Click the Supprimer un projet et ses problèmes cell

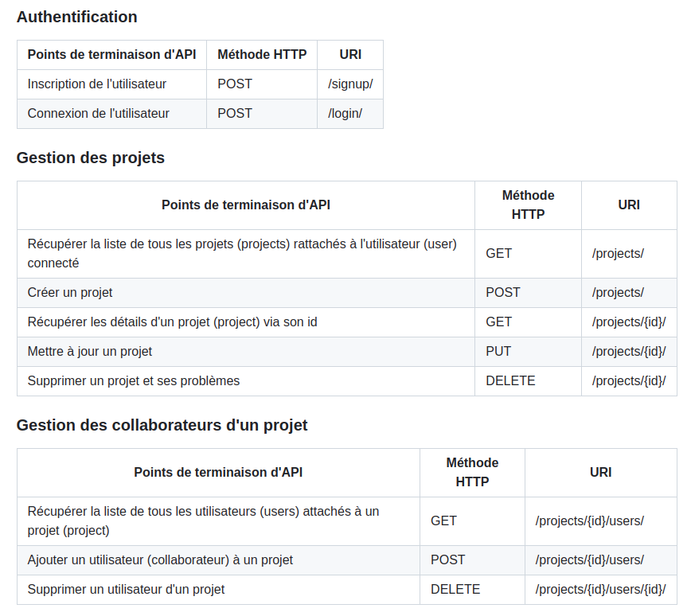(x=133, y=380)
